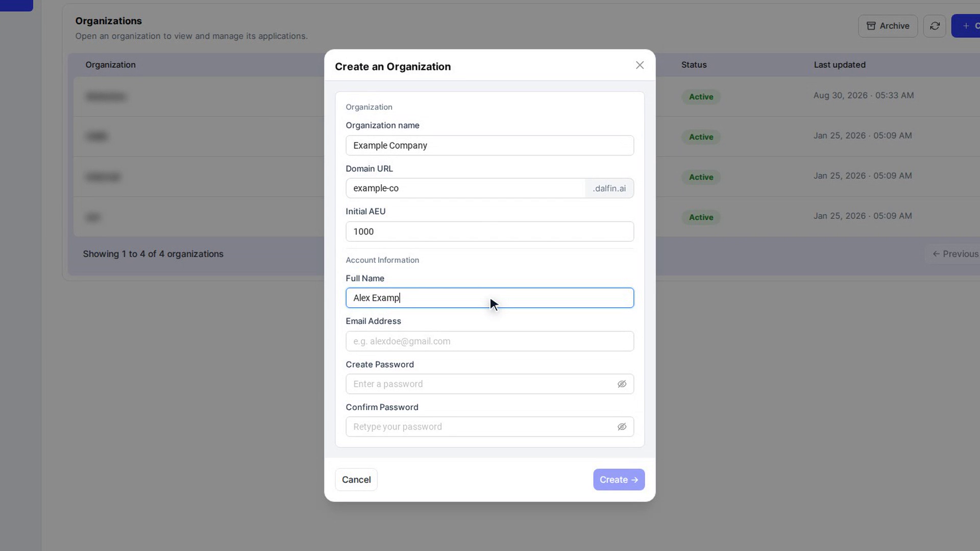This screenshot has width=980, height=551.
Task: Submit with the Create button
Action: [x=619, y=480]
